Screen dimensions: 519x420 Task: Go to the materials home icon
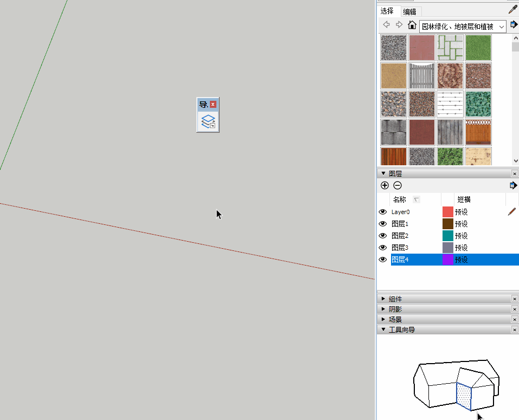pos(412,25)
